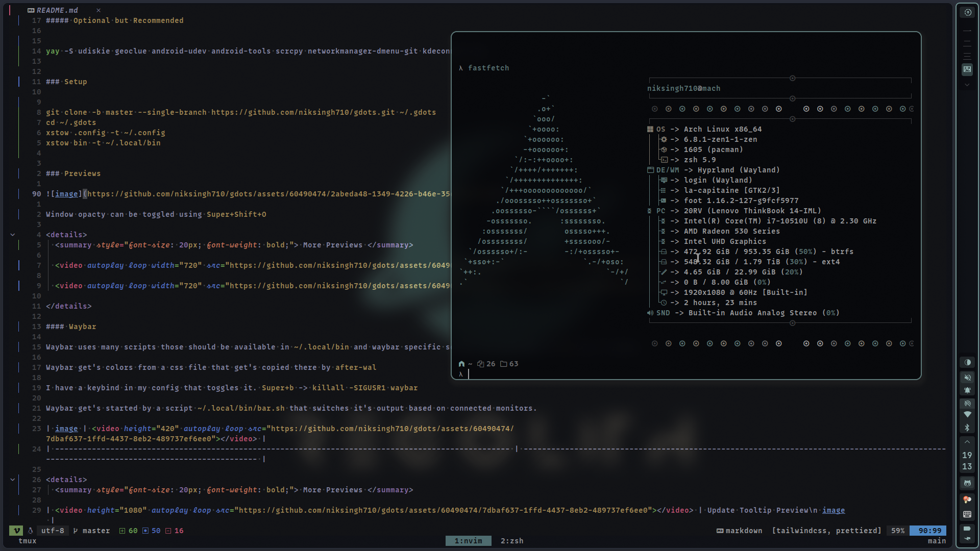The image size is (980, 551).
Task: Click the Linux penguin icon in statusline
Action: coord(31,531)
